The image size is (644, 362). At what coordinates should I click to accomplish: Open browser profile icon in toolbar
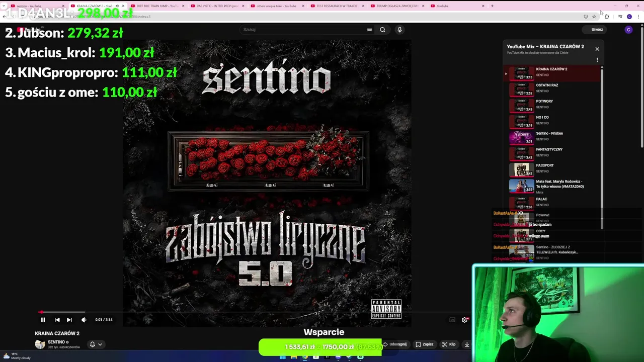629,17
